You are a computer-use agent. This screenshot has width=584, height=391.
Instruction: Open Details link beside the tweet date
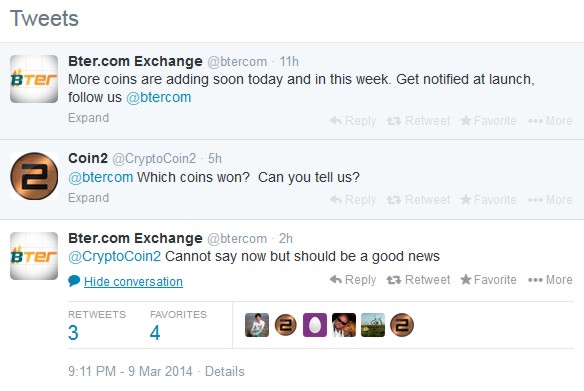click(x=225, y=371)
